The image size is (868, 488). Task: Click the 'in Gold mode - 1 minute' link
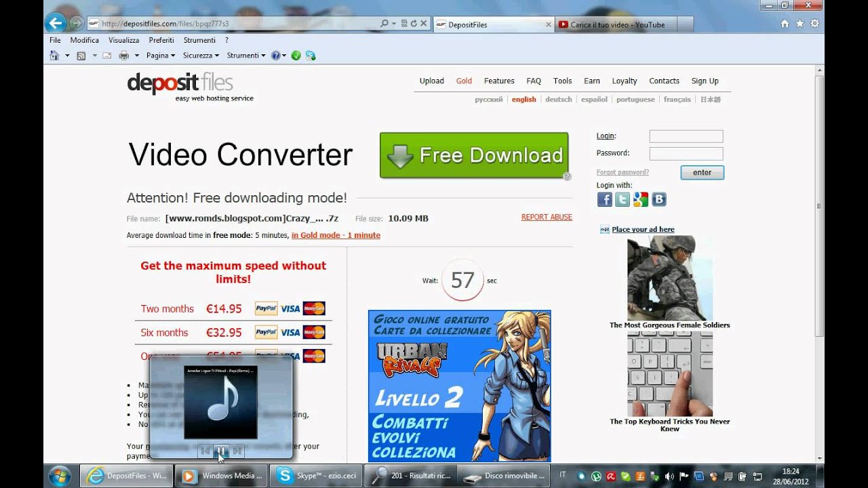(x=336, y=235)
